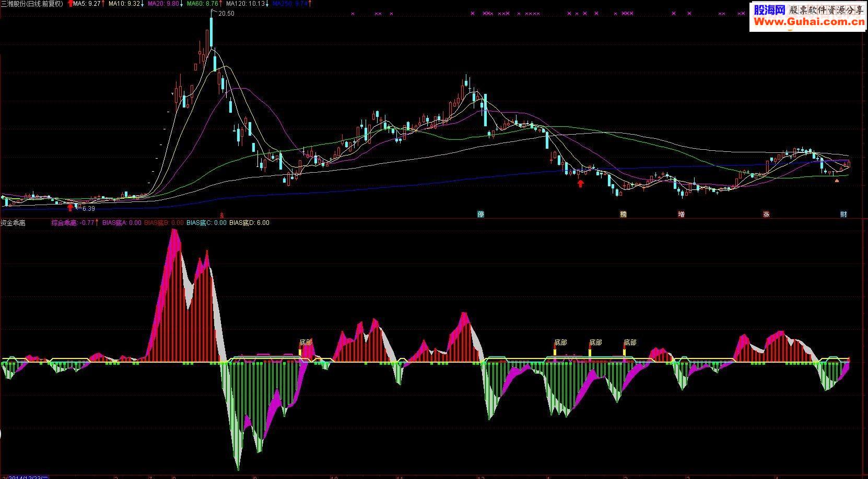Viewport: 868px width, 479px height.
Task: Click the MA10: 9.32 label
Action: click(x=125, y=4)
